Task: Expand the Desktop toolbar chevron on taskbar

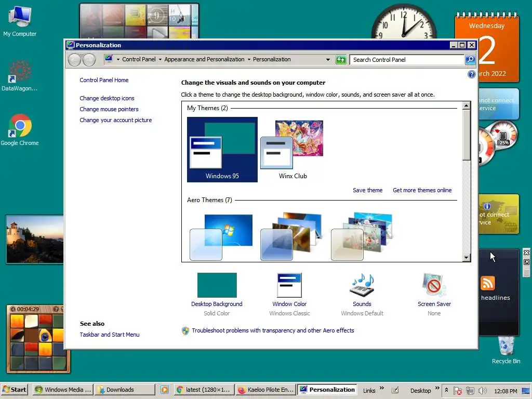Action: pos(437,388)
